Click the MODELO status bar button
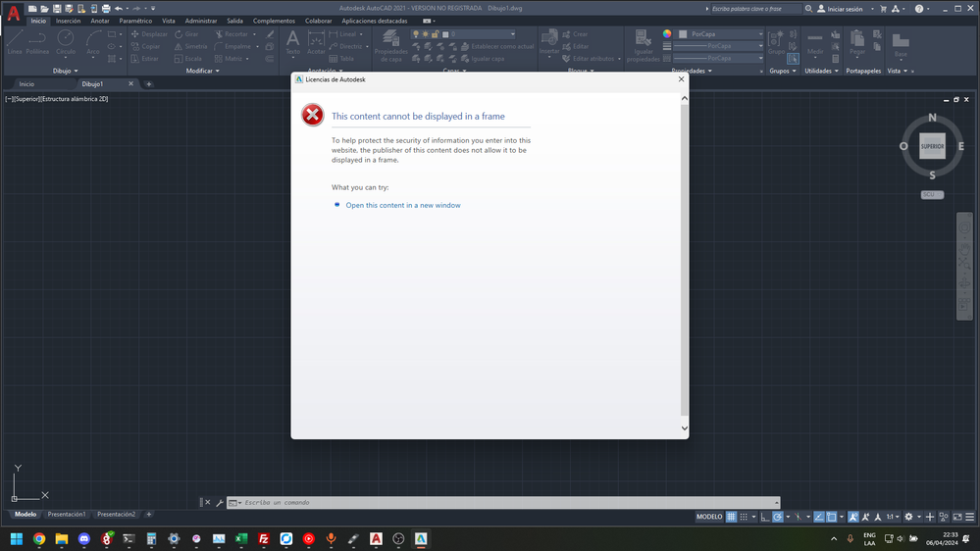 coord(709,517)
